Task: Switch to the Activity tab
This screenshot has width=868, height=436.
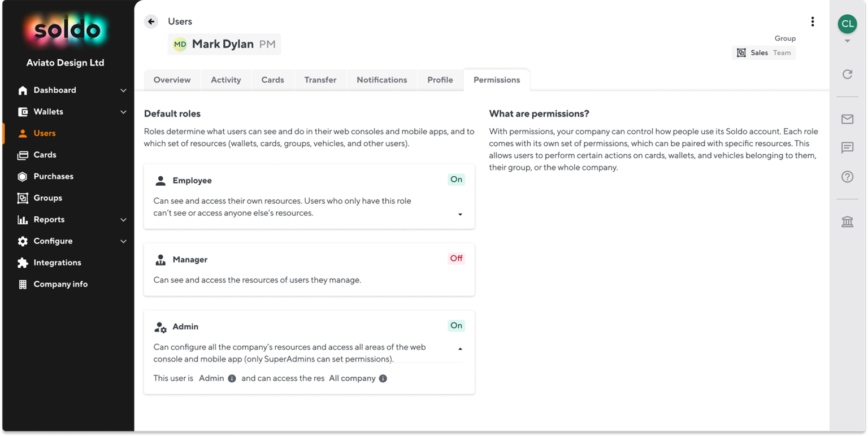Action: click(225, 80)
